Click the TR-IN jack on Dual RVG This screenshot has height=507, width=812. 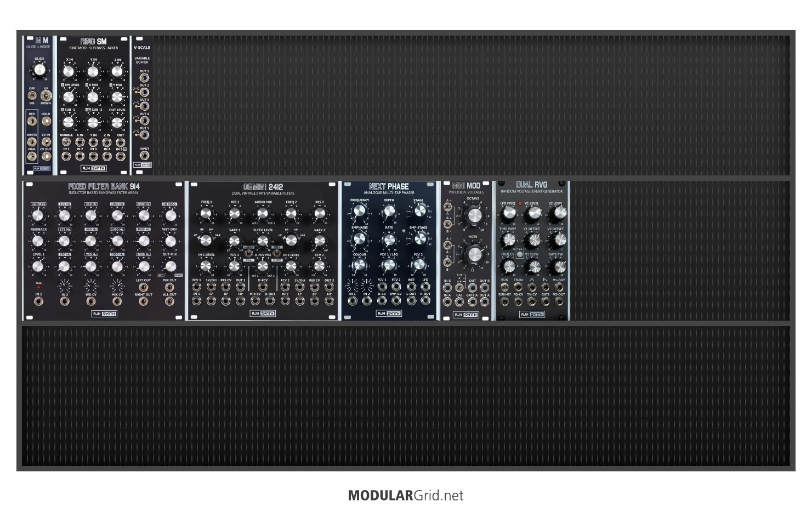[x=518, y=287]
